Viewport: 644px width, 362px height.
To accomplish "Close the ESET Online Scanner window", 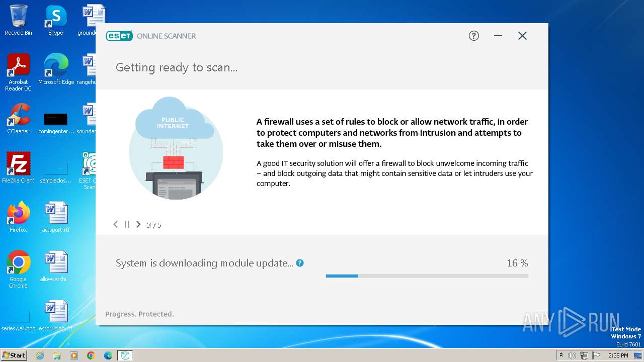I will click(522, 36).
